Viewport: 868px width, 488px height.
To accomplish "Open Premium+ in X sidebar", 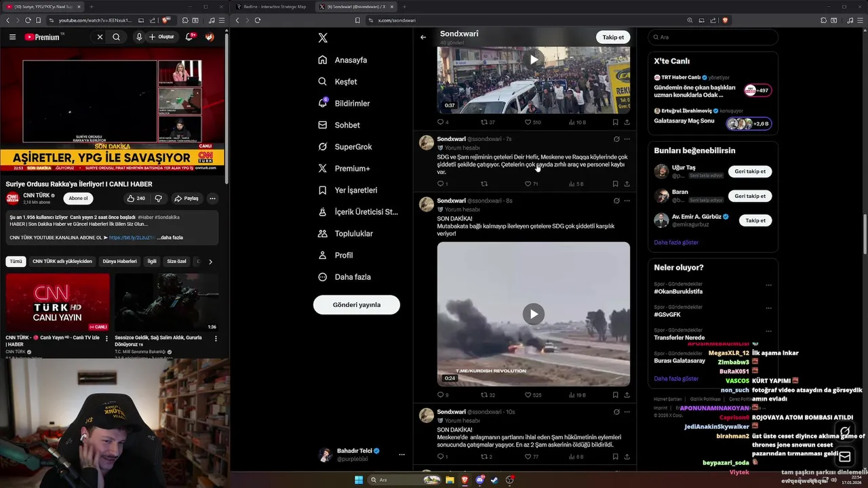I will point(344,169).
